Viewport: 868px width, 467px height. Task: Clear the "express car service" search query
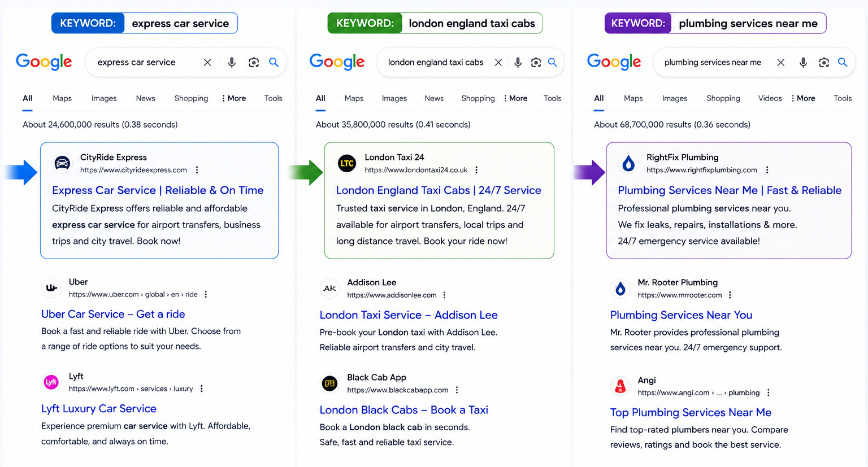207,63
